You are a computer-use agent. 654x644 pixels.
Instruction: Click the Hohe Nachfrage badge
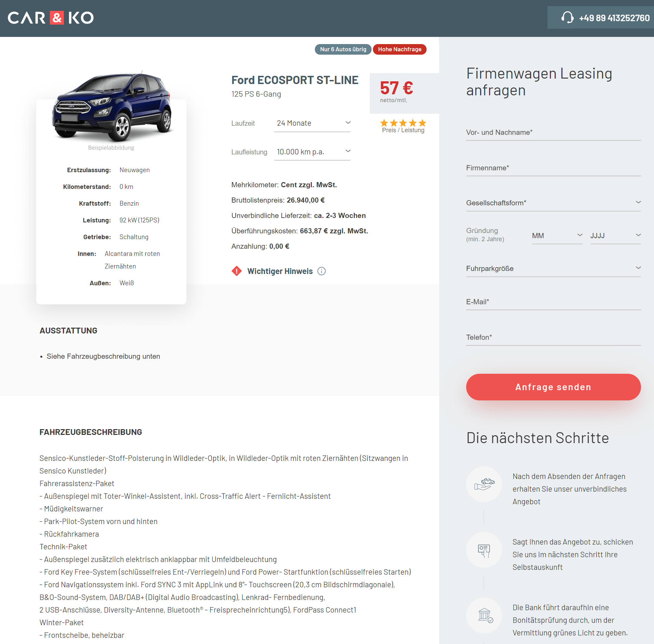[400, 50]
